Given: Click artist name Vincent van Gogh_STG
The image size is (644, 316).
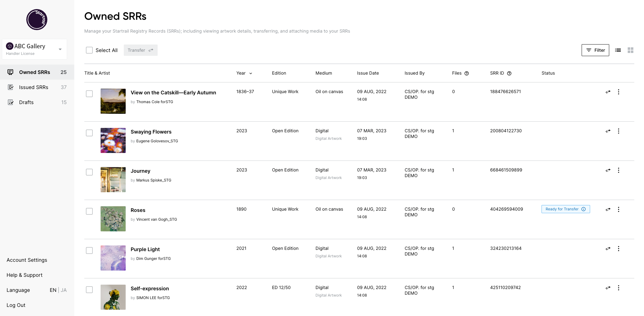Looking at the screenshot, I should click(x=157, y=219).
